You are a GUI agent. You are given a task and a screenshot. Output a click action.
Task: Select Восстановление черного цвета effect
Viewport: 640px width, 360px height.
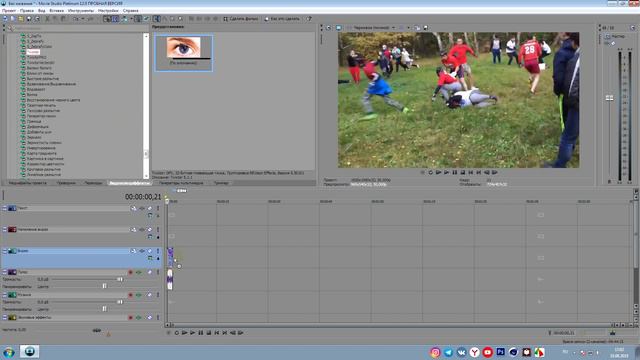[53, 100]
